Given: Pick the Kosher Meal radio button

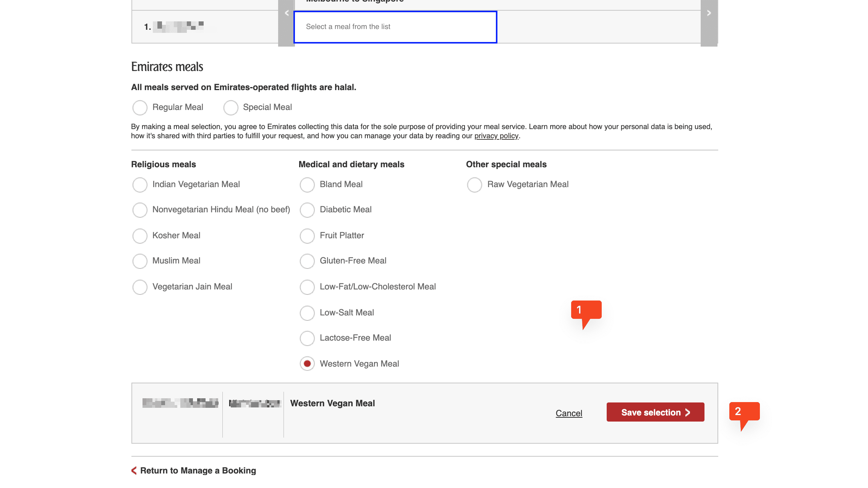Looking at the screenshot, I should (140, 236).
